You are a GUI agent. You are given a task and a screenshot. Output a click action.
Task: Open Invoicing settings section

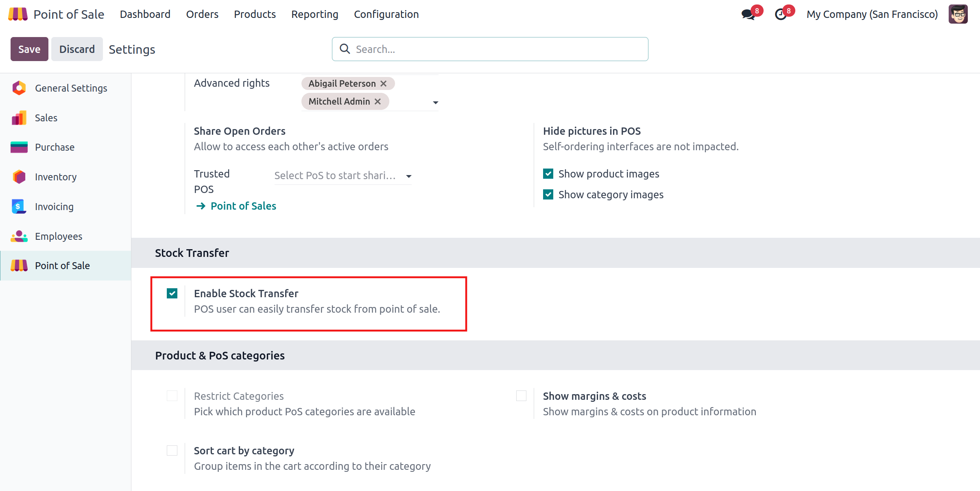[x=54, y=206]
